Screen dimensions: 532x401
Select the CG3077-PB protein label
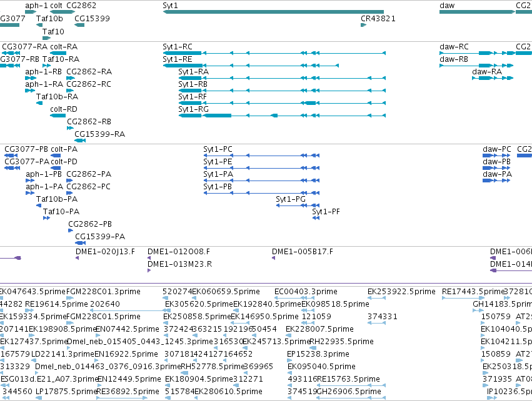(x=26, y=149)
